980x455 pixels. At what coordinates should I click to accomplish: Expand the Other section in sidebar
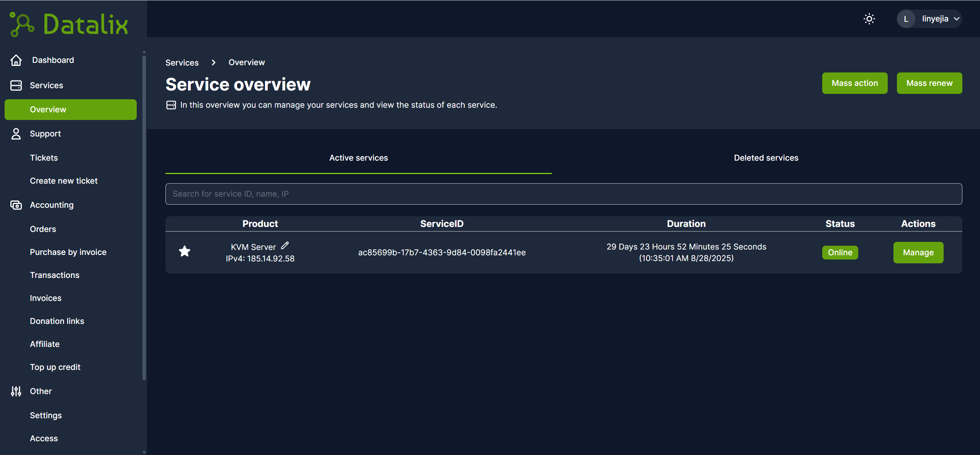point(41,391)
